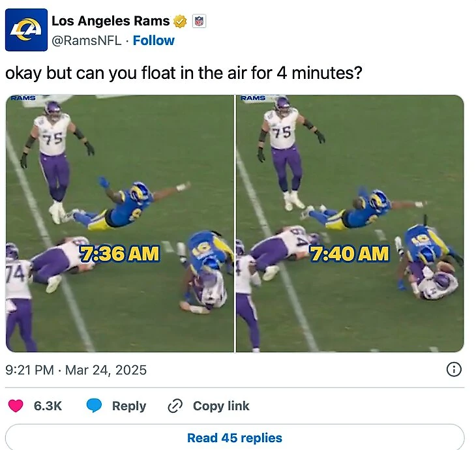This screenshot has width=476, height=450.
Task: Click the NFL affiliate shield badge
Action: point(199,21)
